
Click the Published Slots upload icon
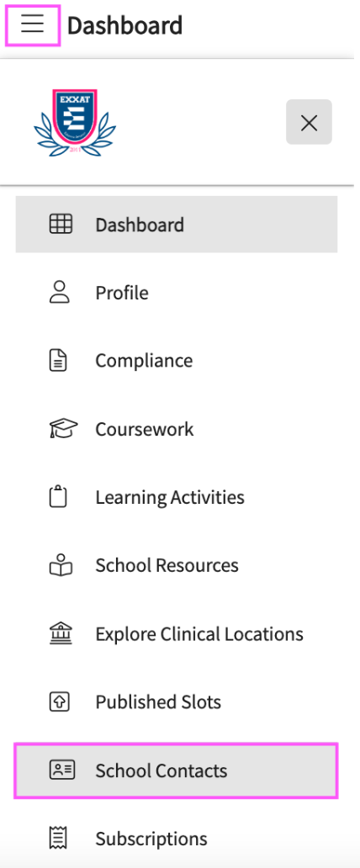[59, 702]
